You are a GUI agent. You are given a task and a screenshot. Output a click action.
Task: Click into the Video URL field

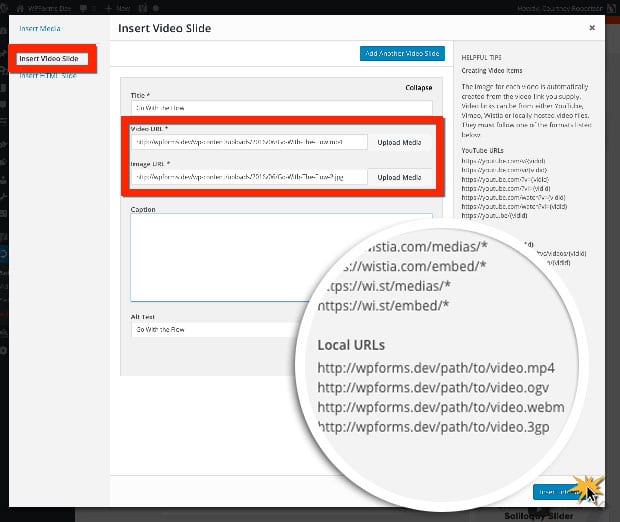tap(249, 142)
